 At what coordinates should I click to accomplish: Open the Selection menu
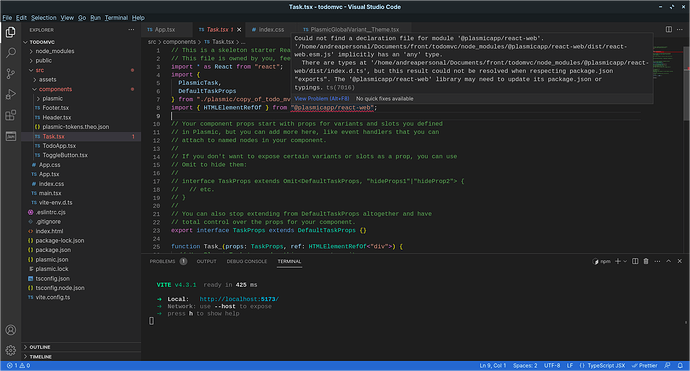44,18
